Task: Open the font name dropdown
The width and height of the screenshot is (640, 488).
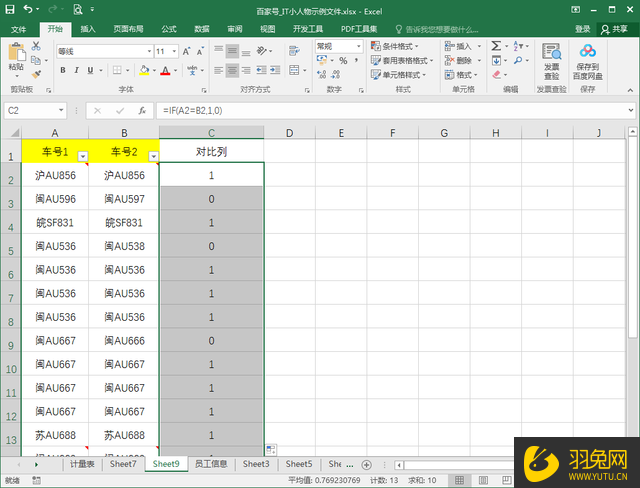Action: pyautogui.click(x=149, y=51)
